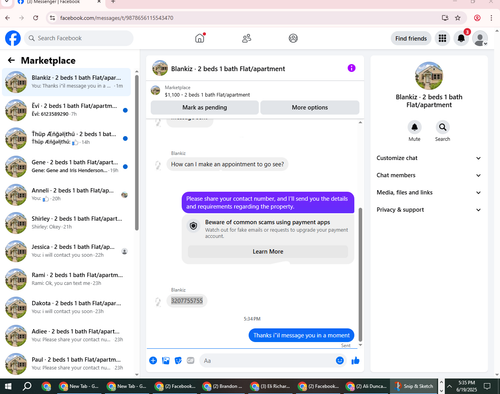Click the Aa message input field
The image size is (500, 394).
point(269,361)
